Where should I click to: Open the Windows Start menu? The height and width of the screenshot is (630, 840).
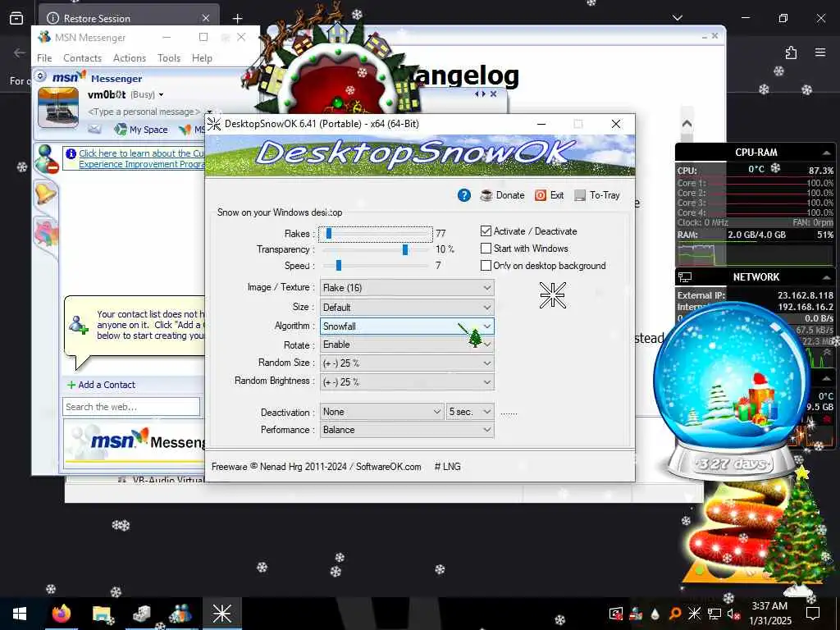pyautogui.click(x=20, y=614)
